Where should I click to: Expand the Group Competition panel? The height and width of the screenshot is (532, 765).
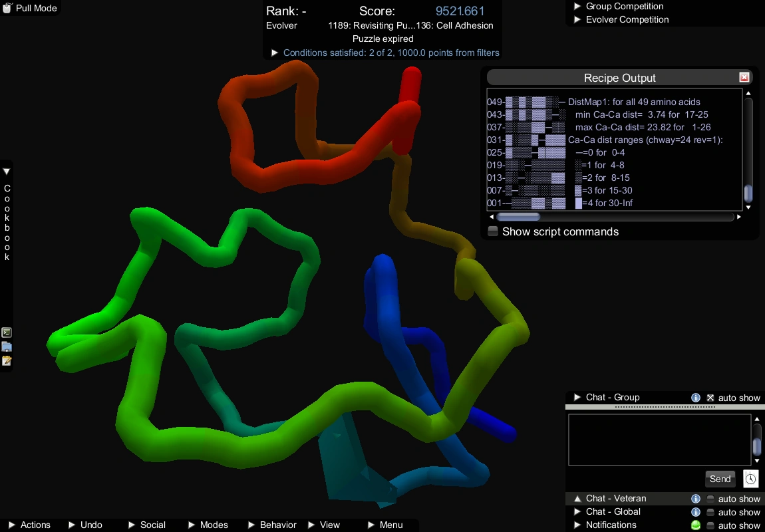(x=577, y=7)
